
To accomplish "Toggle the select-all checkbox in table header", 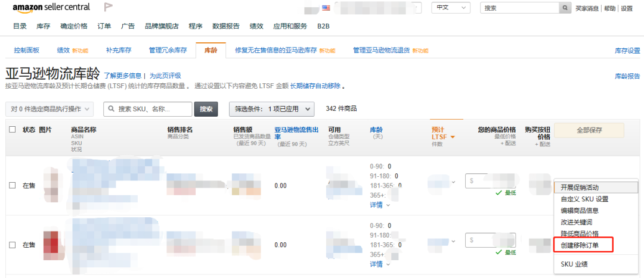I will click(13, 130).
